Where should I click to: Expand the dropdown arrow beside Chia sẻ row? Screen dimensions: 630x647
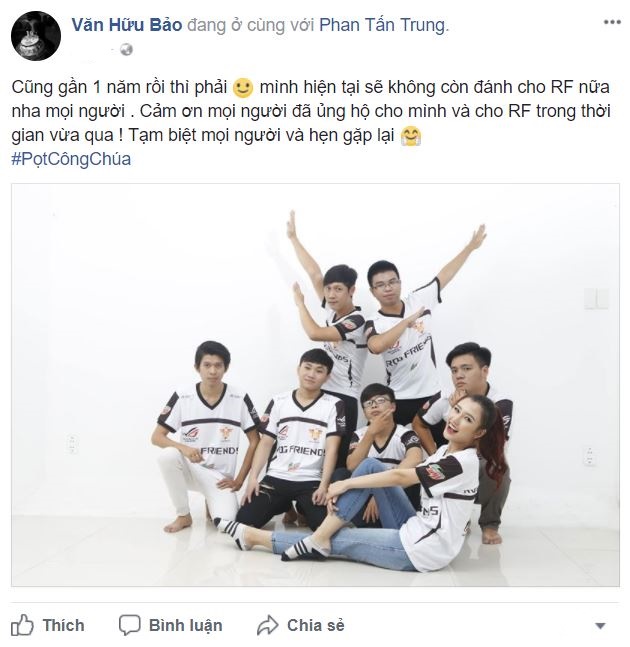click(601, 626)
